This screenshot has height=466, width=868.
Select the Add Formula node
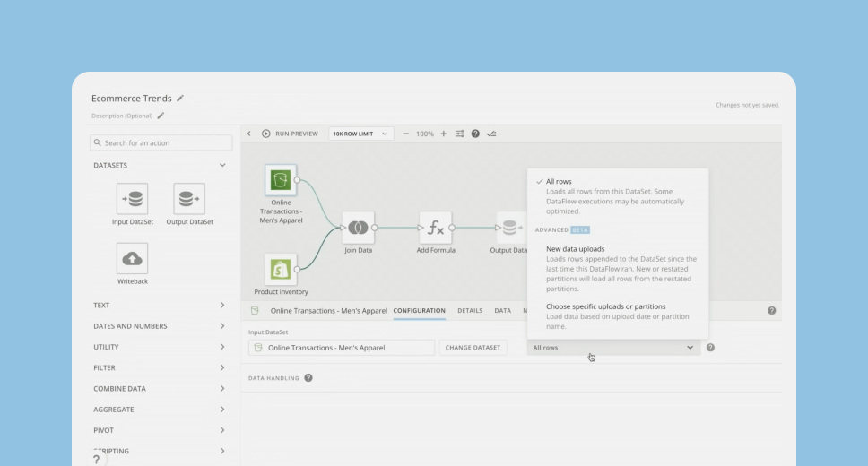(436, 228)
